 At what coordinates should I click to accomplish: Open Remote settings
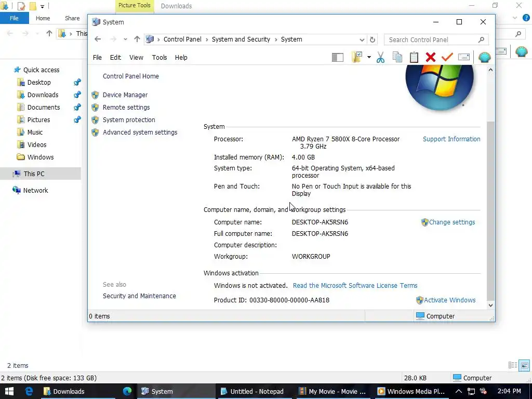click(x=126, y=108)
